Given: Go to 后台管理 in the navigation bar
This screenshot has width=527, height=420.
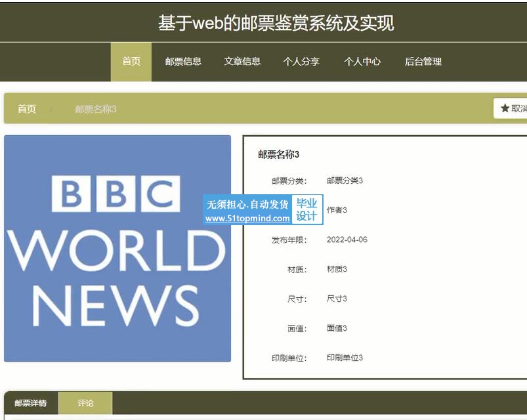Looking at the screenshot, I should tap(423, 62).
